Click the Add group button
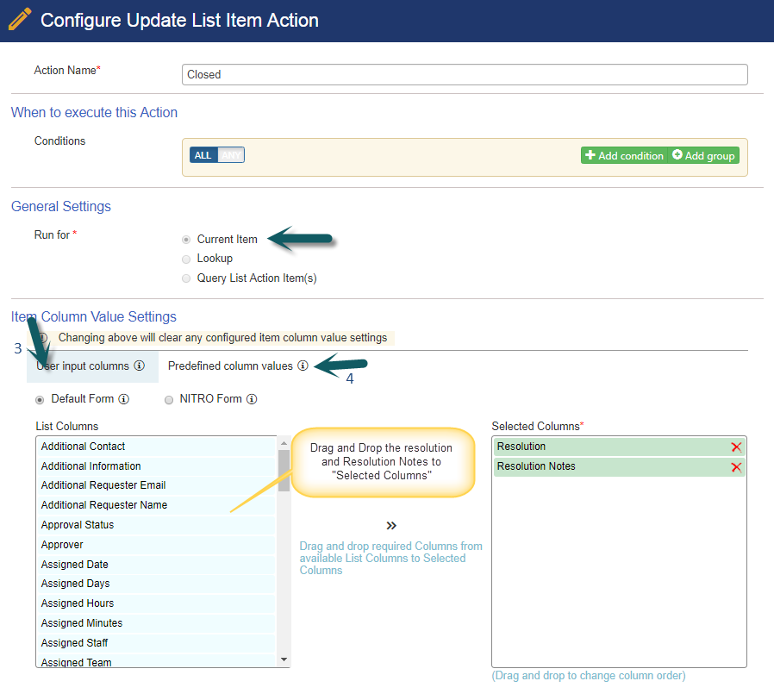The height and width of the screenshot is (700, 774). (x=703, y=155)
